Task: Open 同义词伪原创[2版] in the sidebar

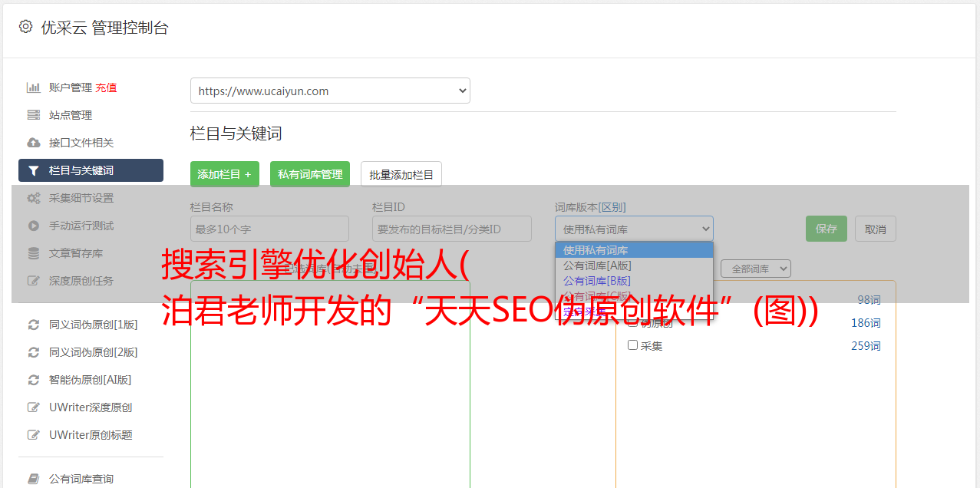Action: (94, 352)
